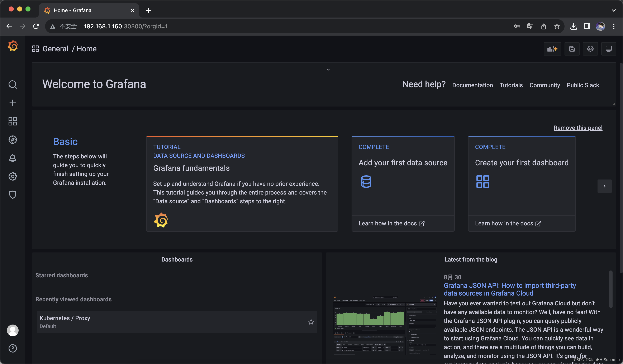
Task: Open the user profile avatar in sidebar
Action: 13,330
